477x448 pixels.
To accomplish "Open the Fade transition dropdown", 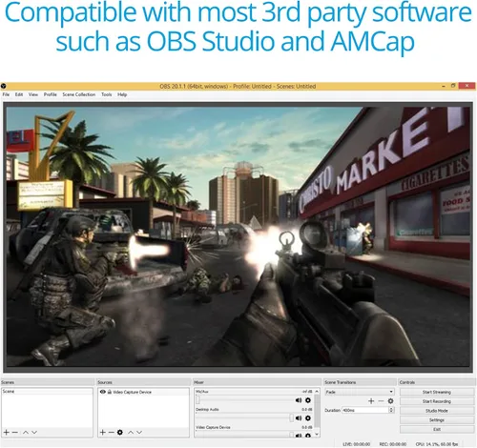I will pos(360,392).
